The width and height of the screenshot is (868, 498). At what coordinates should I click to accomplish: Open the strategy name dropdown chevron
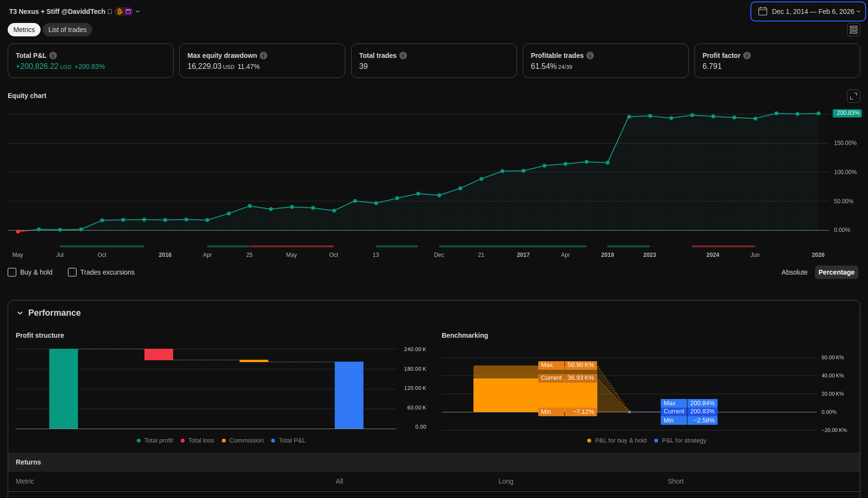click(x=138, y=11)
